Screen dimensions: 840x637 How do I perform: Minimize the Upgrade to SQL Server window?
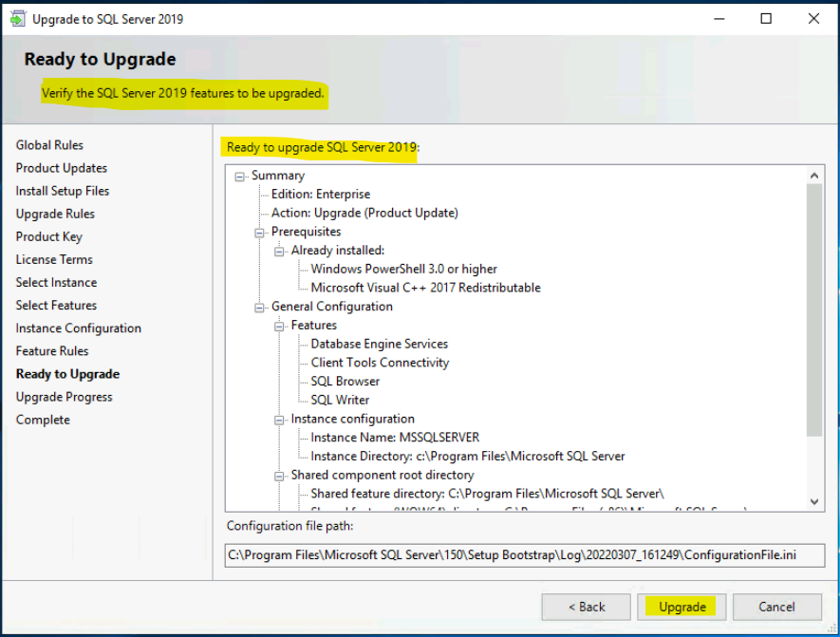pyautogui.click(x=719, y=19)
